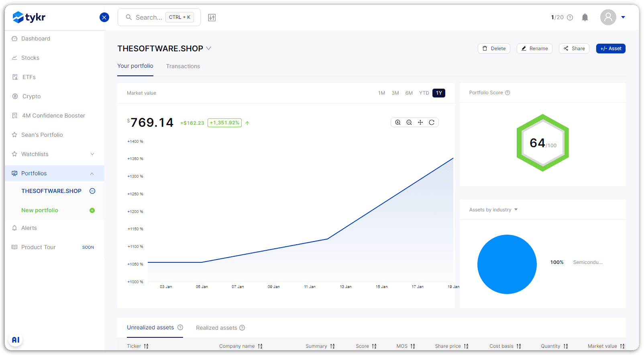644x355 pixels.
Task: Delete the portfolio
Action: (x=494, y=49)
